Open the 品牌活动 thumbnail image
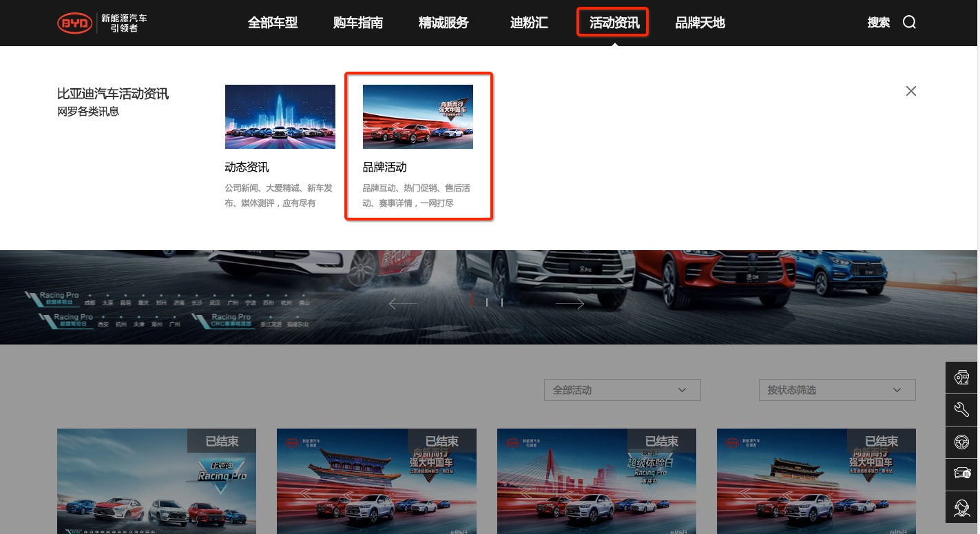 pyautogui.click(x=418, y=116)
